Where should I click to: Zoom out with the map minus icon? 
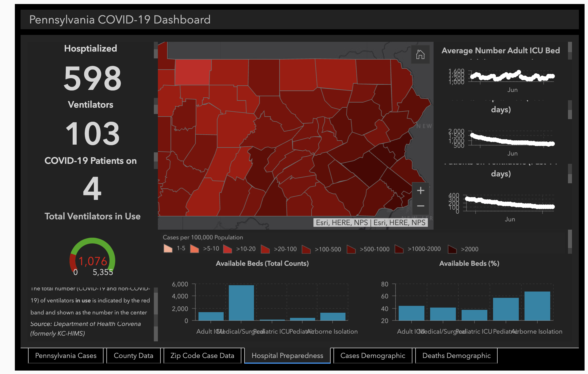420,206
